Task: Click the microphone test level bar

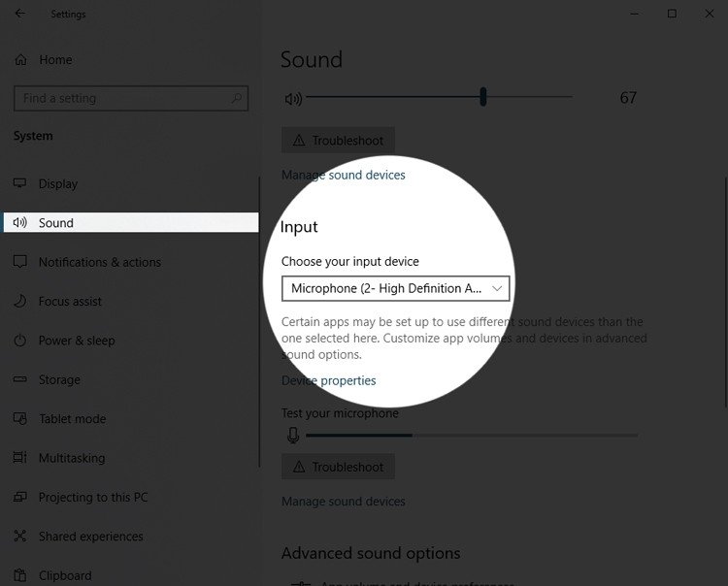Action: [472, 436]
